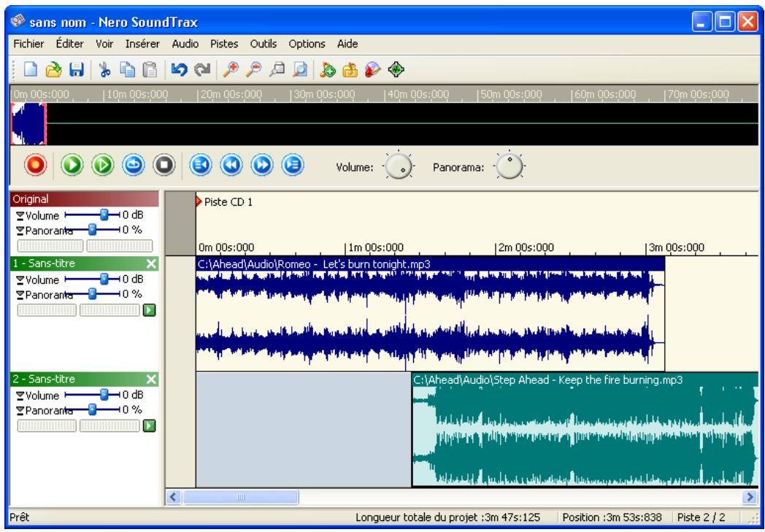Close track 1 - Sans-titre with the X
Viewport: 765px width, 532px height.
click(152, 263)
